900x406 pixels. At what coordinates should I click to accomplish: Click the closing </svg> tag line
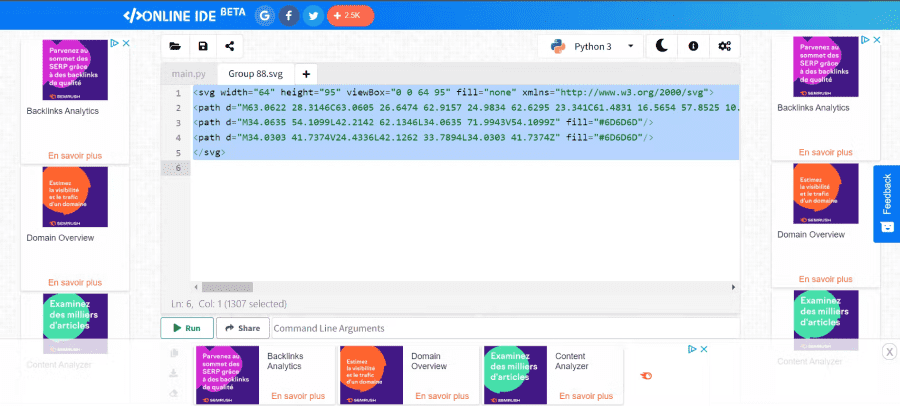pos(210,153)
